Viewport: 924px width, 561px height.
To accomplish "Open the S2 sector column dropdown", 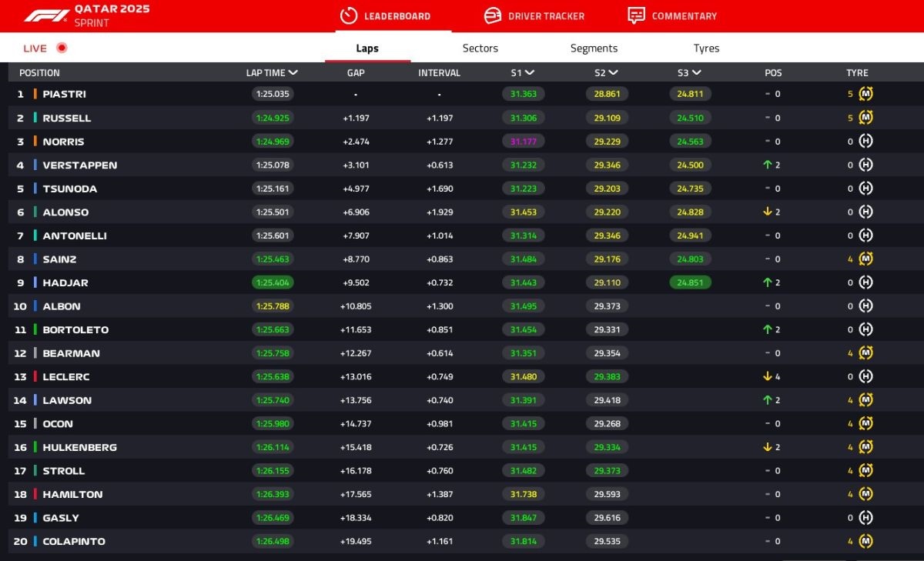I will point(613,73).
